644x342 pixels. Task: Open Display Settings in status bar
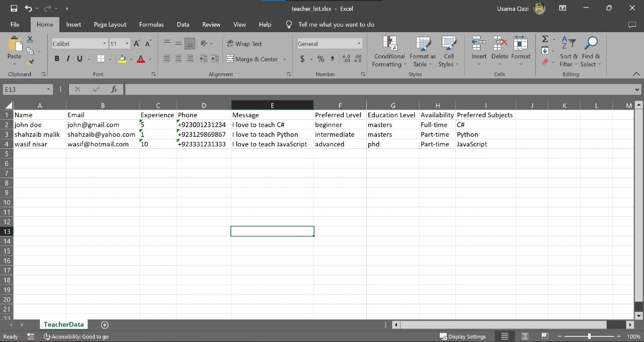click(462, 336)
